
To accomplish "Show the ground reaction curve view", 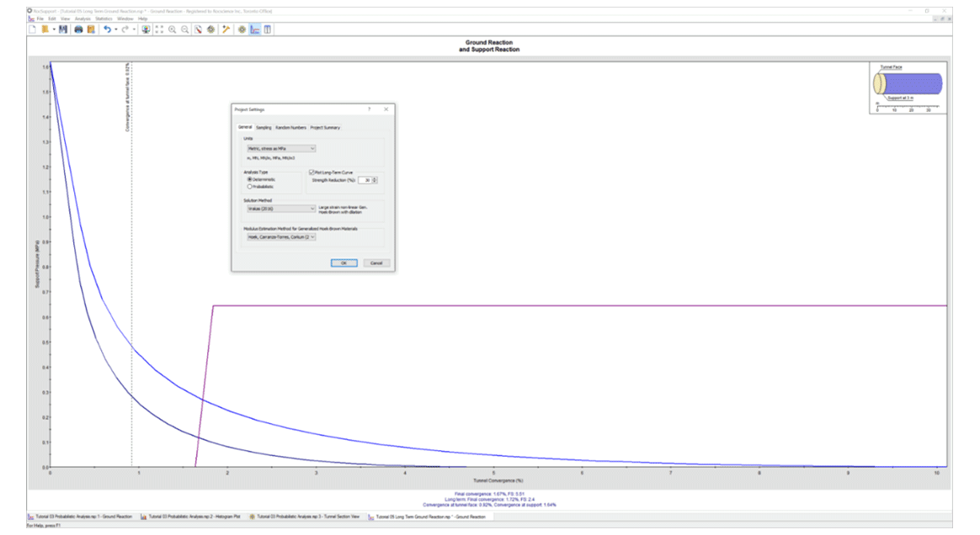I will click(x=255, y=29).
